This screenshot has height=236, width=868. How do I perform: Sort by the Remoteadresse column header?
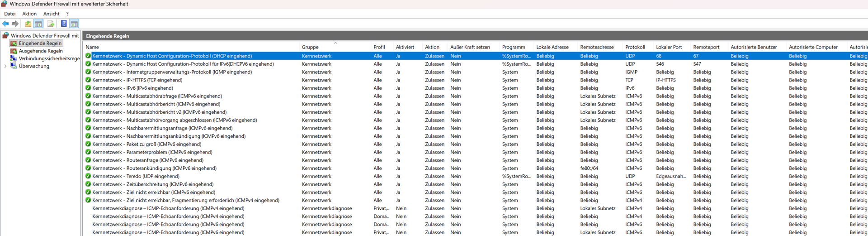[x=597, y=47]
